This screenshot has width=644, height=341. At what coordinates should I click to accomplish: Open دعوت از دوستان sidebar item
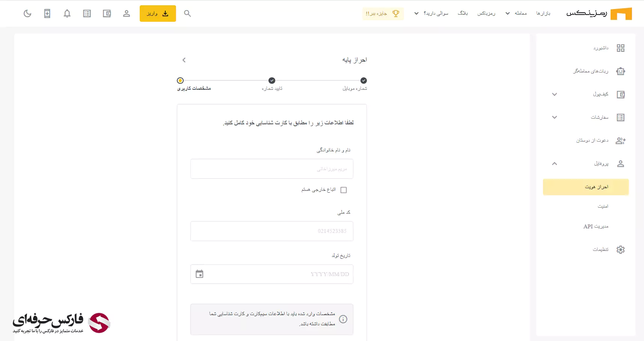592,140
